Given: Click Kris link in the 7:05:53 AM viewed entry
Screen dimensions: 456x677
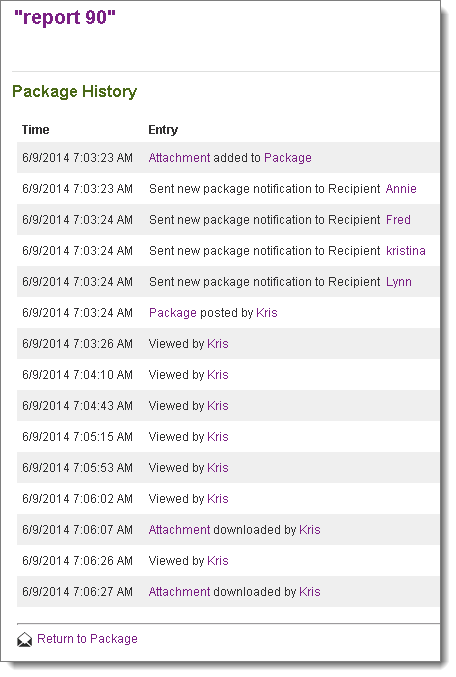Looking at the screenshot, I should (218, 468).
